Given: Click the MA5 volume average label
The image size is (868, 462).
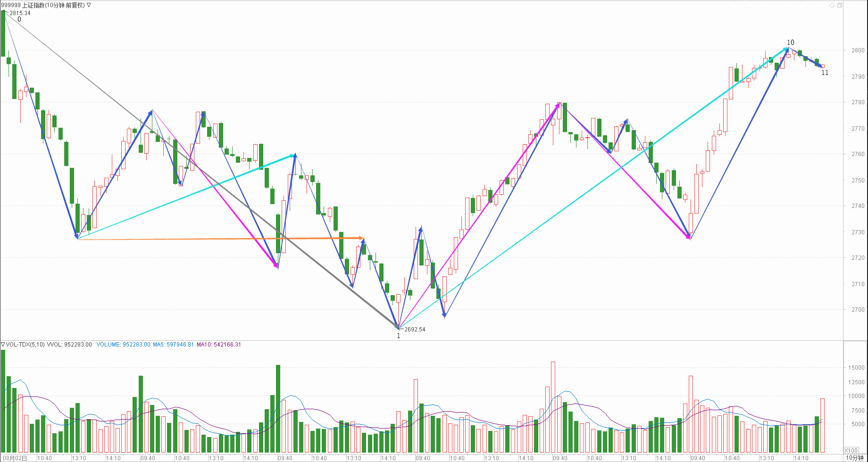Looking at the screenshot, I should (173, 345).
